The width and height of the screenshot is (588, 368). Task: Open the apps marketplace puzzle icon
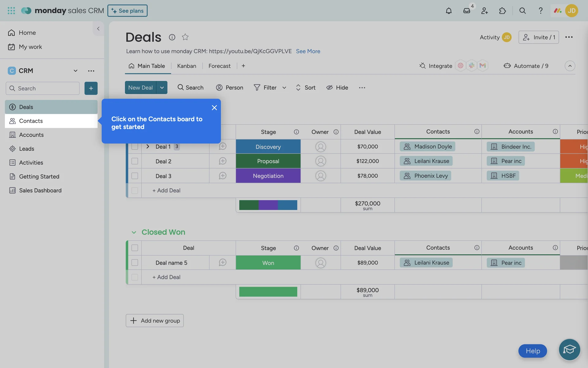(x=502, y=11)
